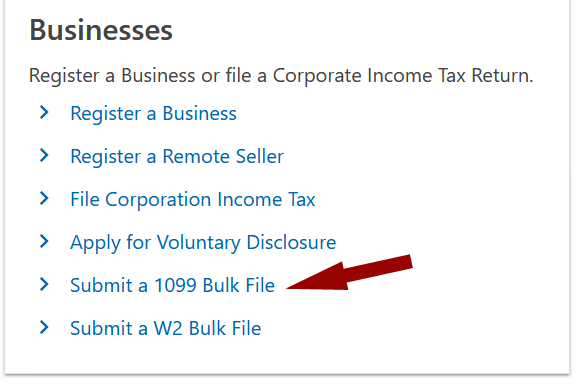Open Apply for Voluntary Disclosure

click(203, 243)
